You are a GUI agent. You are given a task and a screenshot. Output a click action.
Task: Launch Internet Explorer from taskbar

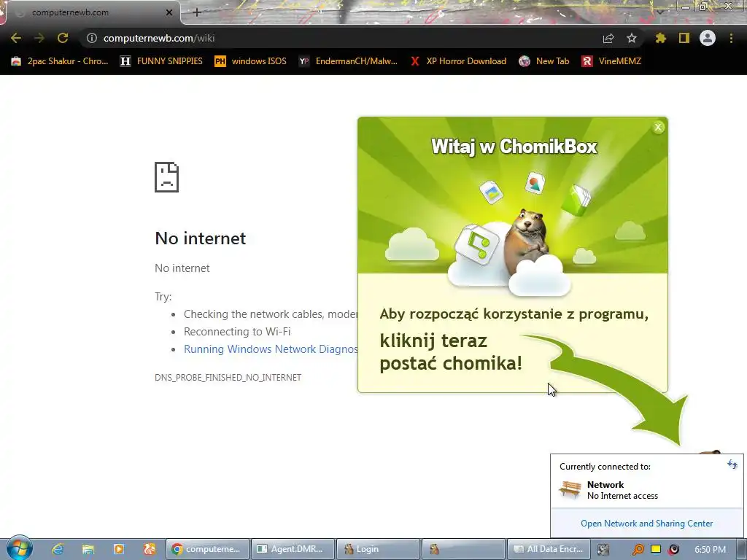click(58, 549)
